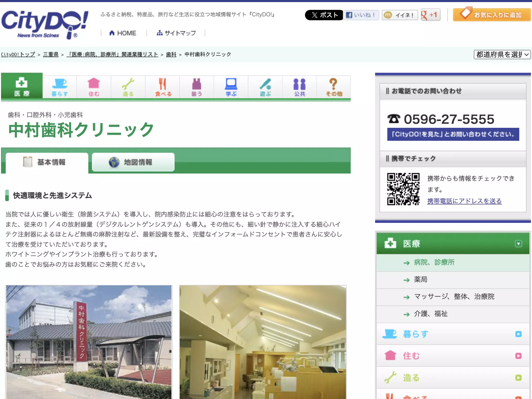
Task: Click the Google +1 button
Action: tap(430, 15)
